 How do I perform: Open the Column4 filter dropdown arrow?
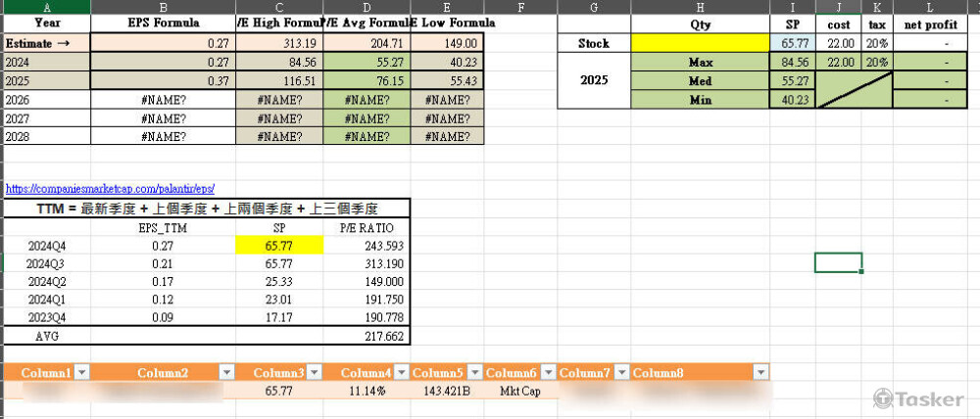click(x=401, y=373)
